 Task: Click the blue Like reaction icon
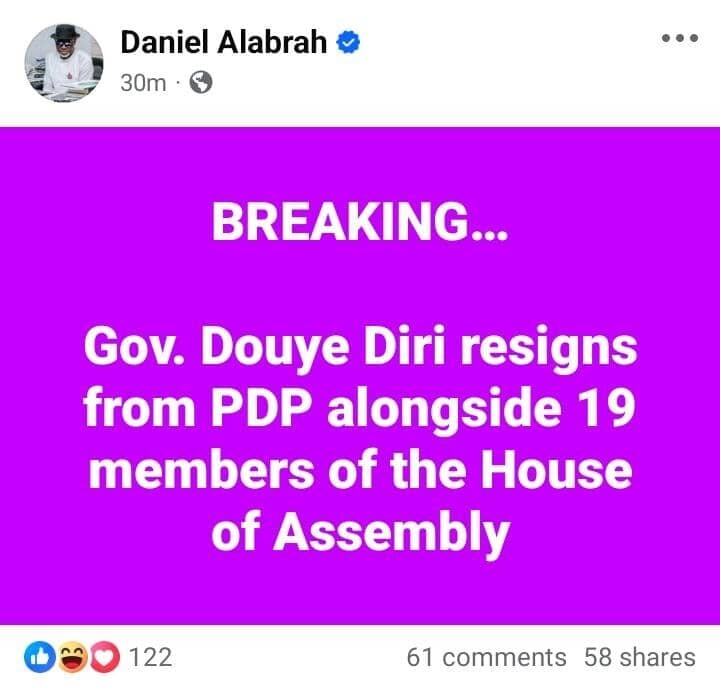[40, 657]
